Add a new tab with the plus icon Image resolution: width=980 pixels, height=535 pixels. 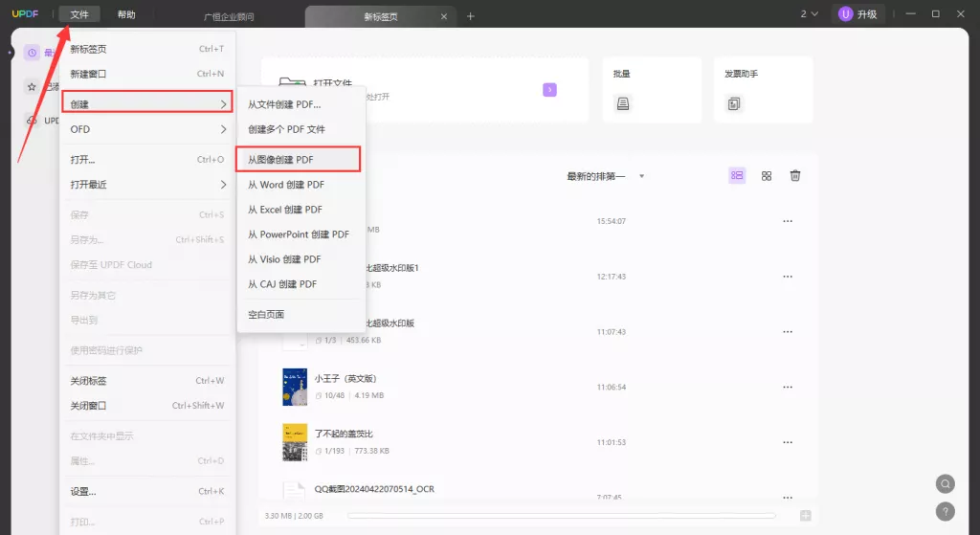(471, 16)
